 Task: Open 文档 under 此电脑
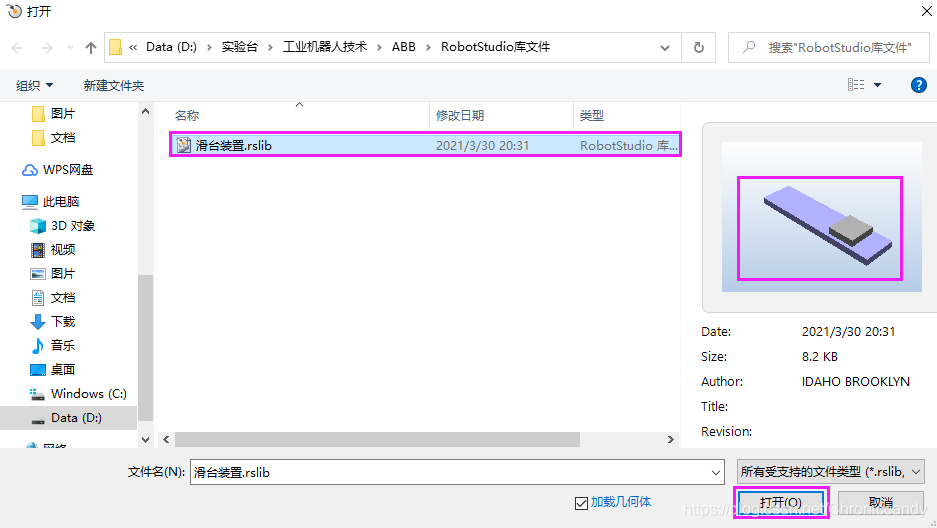(x=53, y=297)
